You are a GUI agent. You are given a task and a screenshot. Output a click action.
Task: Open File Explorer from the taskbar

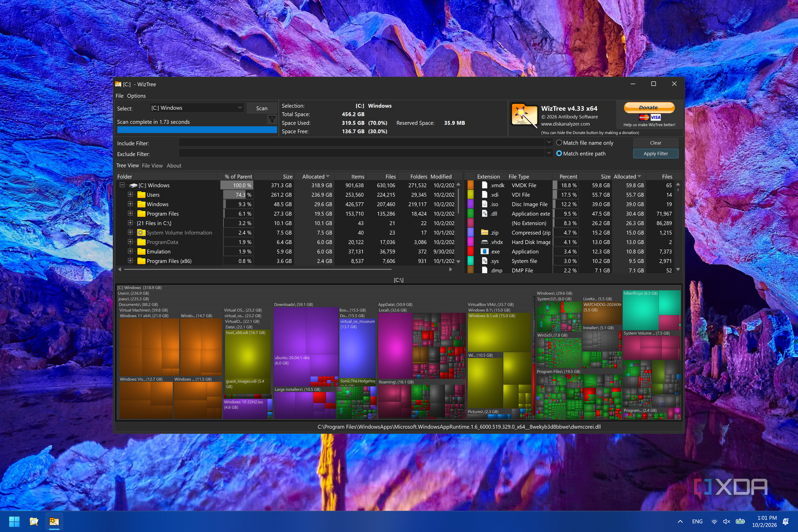34,521
